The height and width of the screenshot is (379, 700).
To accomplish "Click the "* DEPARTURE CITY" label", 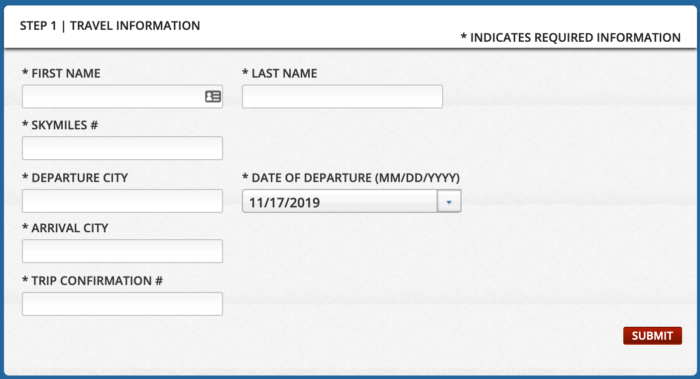I will coord(75,178).
